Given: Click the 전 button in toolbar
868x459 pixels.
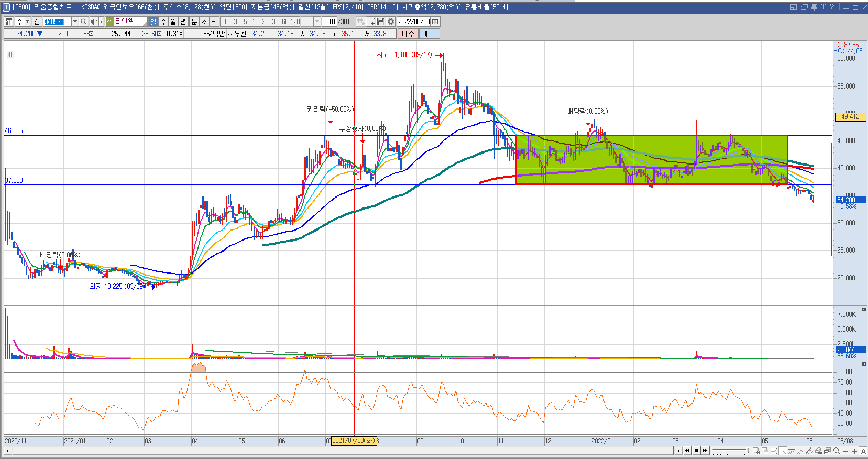Looking at the screenshot, I should 37,21.
